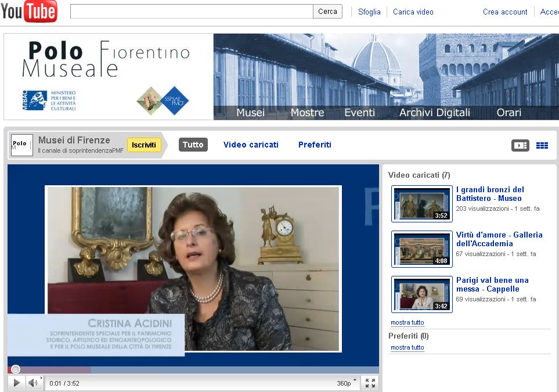Click the YouTube search text field

[192, 12]
